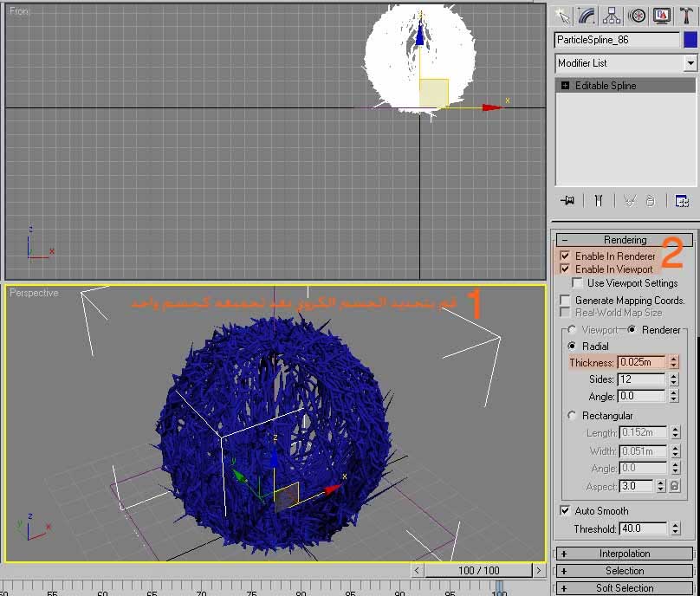Click the Thickness value field
The image size is (700, 596).
click(x=642, y=361)
